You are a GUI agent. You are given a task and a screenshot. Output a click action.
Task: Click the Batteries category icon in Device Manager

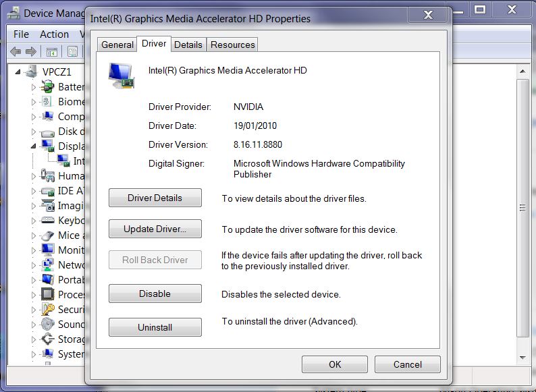tap(47, 87)
